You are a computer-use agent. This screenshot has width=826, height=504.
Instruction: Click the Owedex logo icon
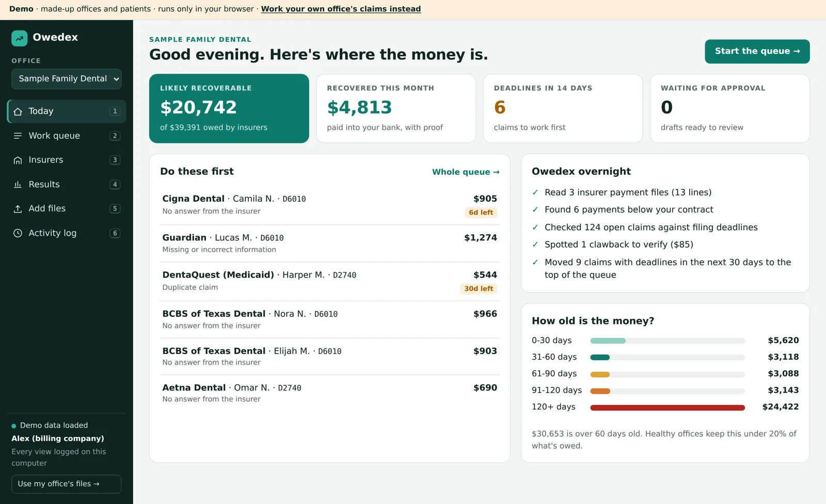[x=19, y=38]
